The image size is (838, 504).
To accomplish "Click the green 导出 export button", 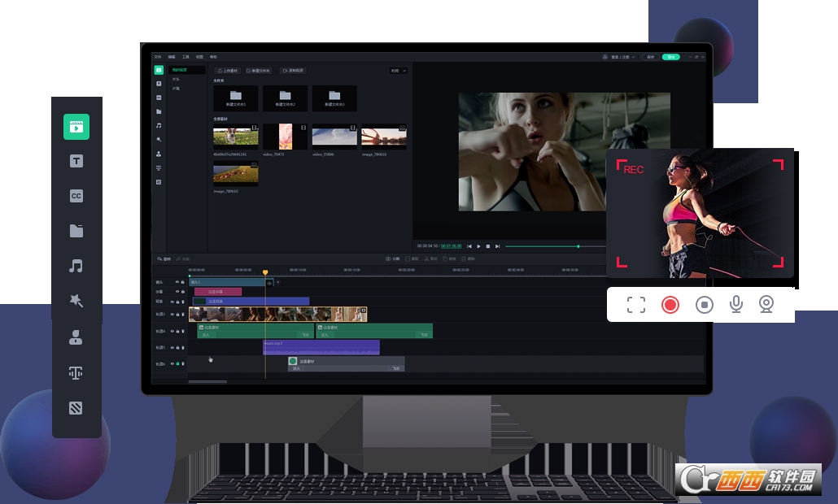I will tap(670, 57).
